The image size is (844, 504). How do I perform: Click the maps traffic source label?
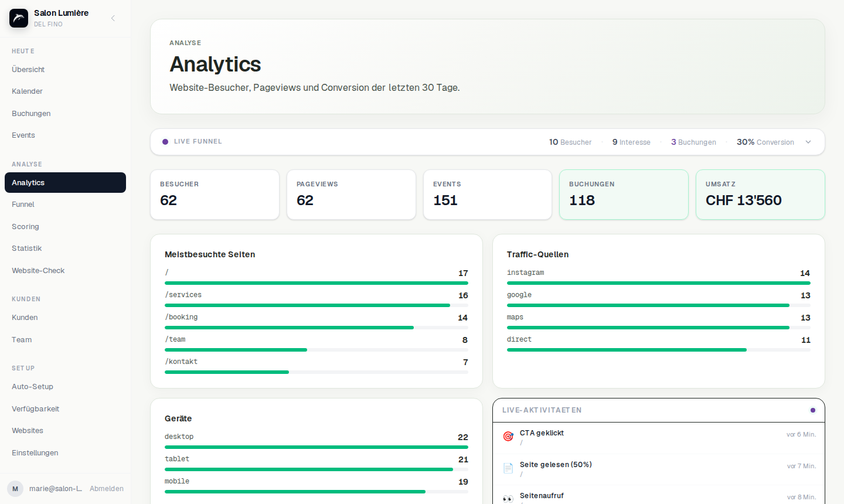[515, 317]
